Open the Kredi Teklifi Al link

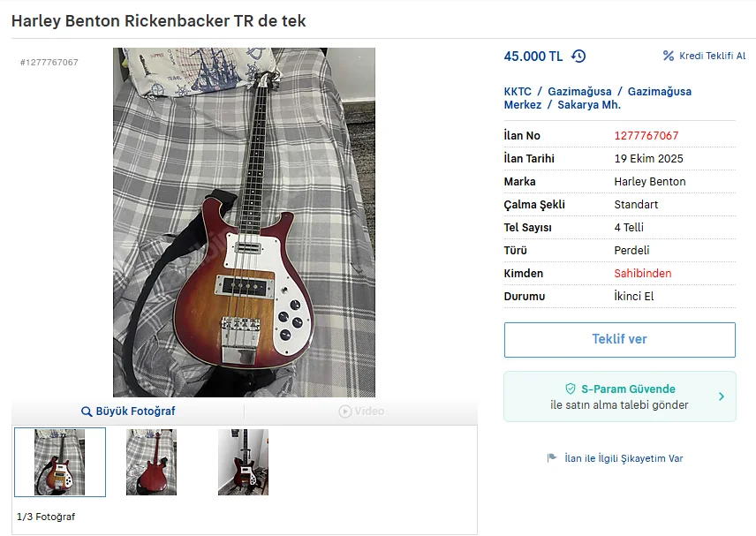click(712, 57)
